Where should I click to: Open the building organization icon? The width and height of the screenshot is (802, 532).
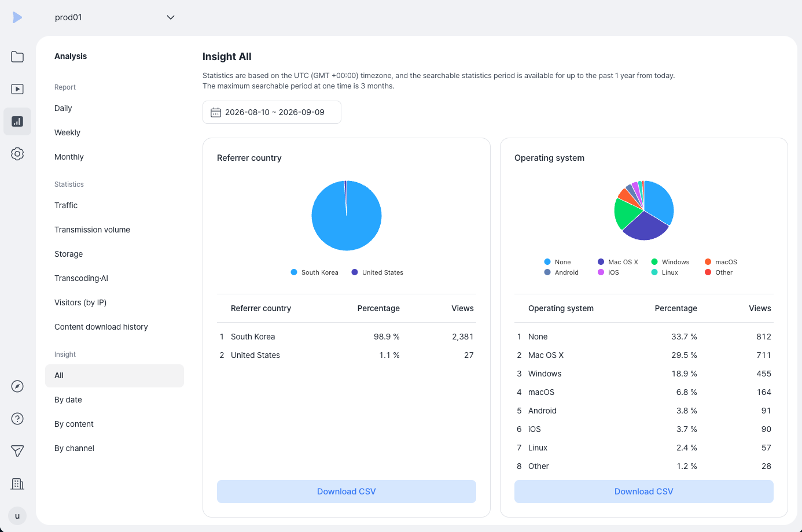tap(17, 483)
